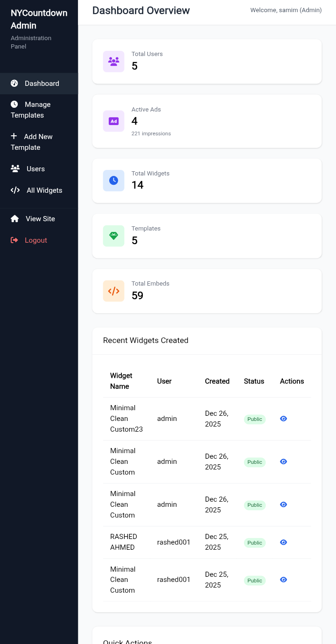
Task: Click NYCountdown Admin sidebar title
Action: [39, 19]
